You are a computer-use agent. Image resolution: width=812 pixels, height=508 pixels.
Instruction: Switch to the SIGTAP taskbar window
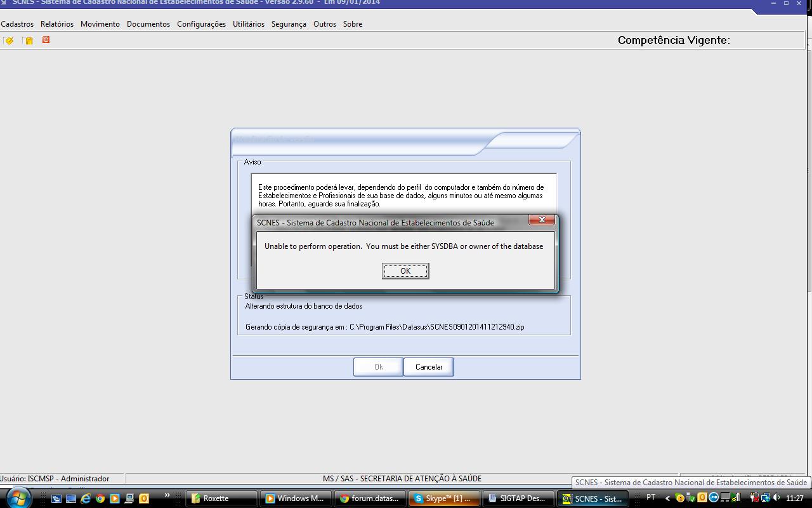click(518, 498)
